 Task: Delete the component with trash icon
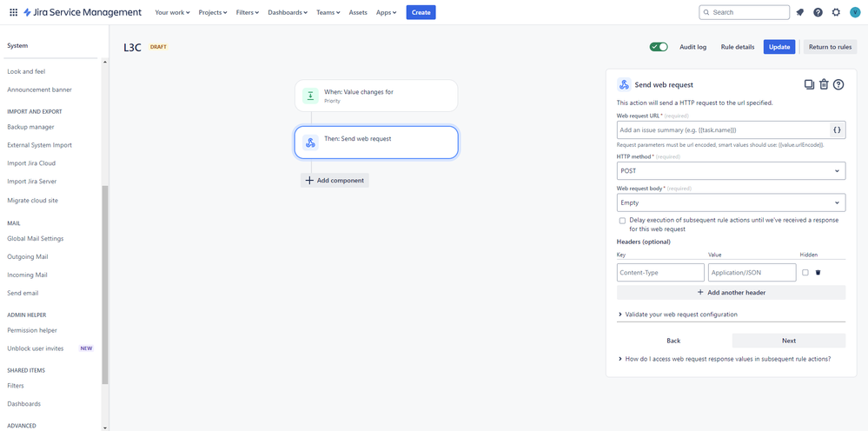[x=824, y=84]
